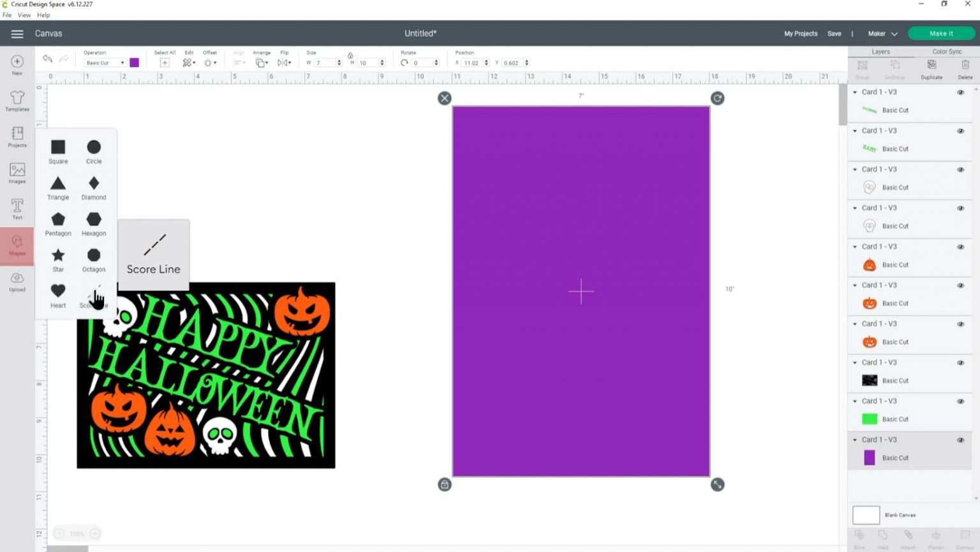The image size is (980, 552).
Task: Expand the Offset dropdown
Action: (210, 63)
